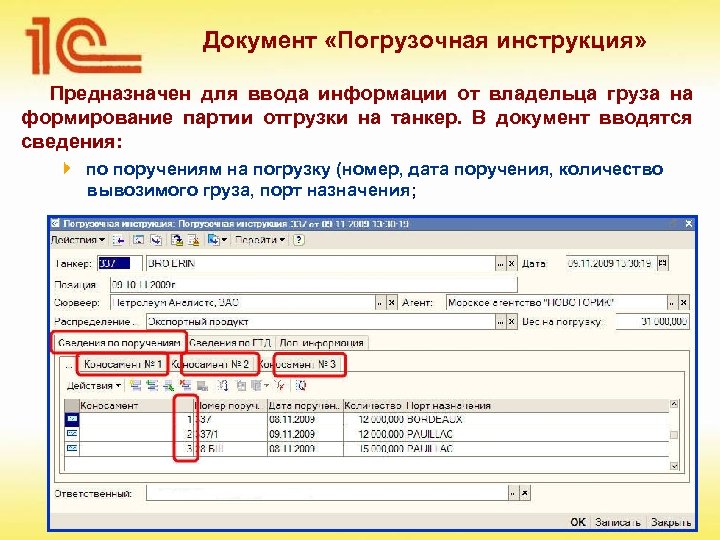Click disable filter icon with red slash in table toolbar

tap(279, 386)
